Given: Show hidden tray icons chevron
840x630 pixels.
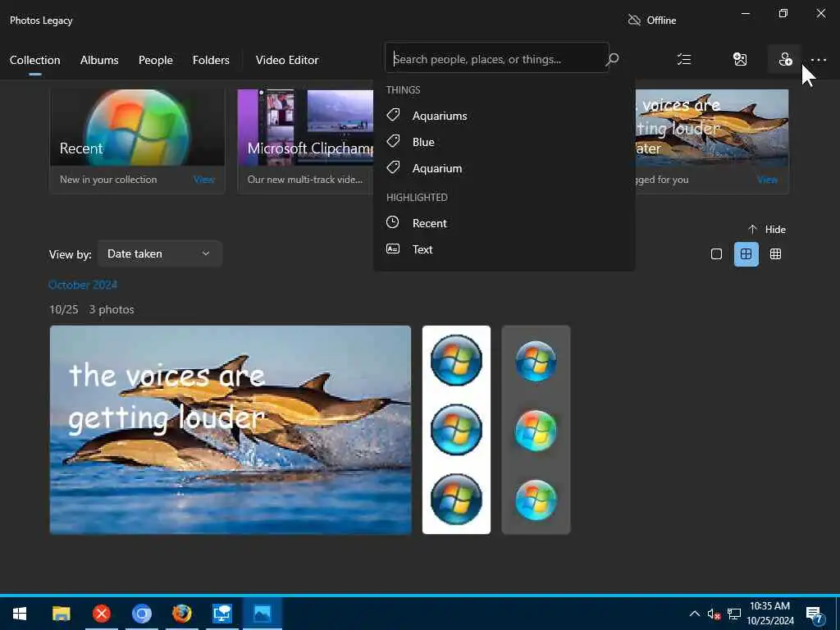Looking at the screenshot, I should [x=694, y=614].
